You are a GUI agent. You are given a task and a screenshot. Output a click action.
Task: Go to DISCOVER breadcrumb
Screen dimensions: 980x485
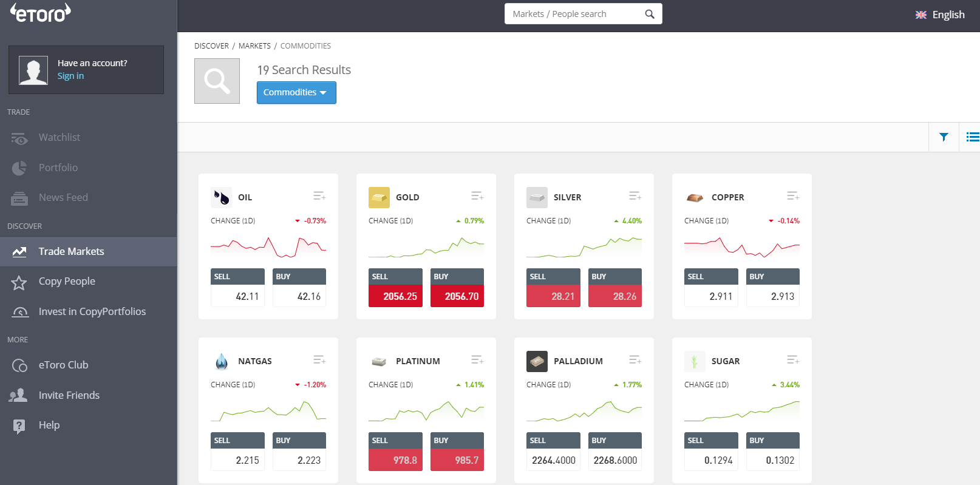coord(211,46)
